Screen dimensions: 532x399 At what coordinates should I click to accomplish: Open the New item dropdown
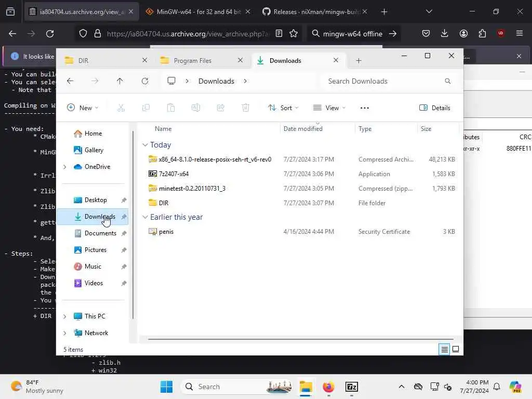[x=83, y=108]
